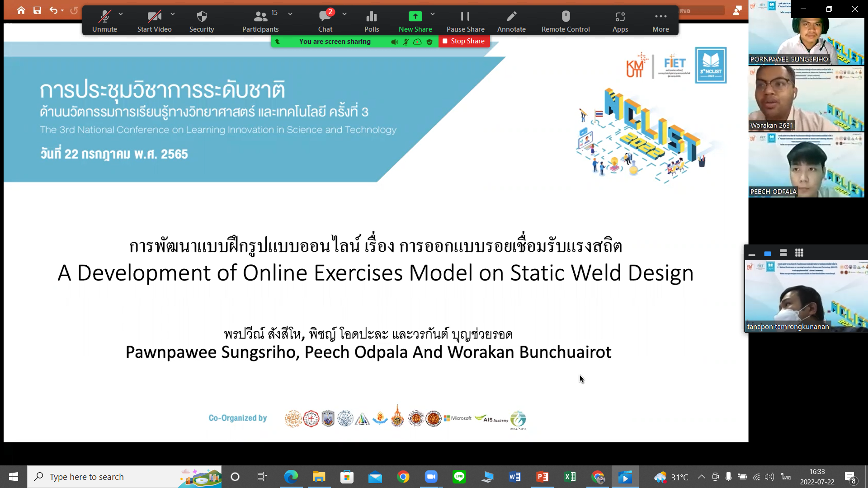Open the More menu
Image resolution: width=868 pixels, height=488 pixels.
(660, 21)
